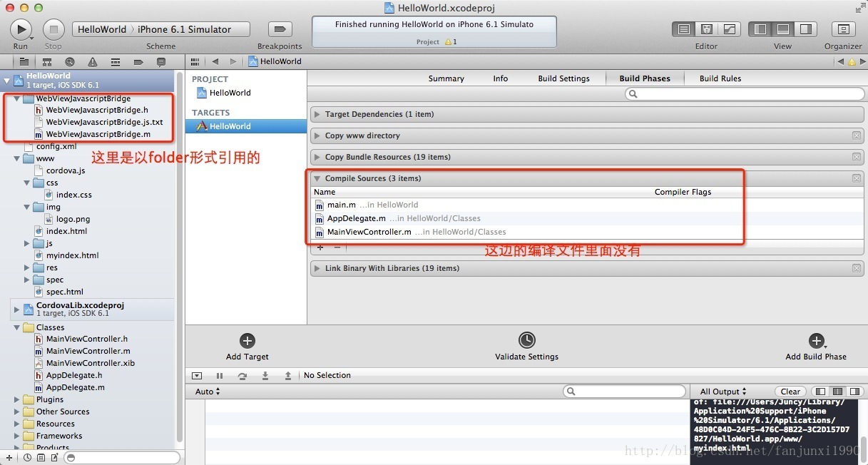Collapse the www folder
This screenshot has height=465, width=868.
click(x=17, y=158)
